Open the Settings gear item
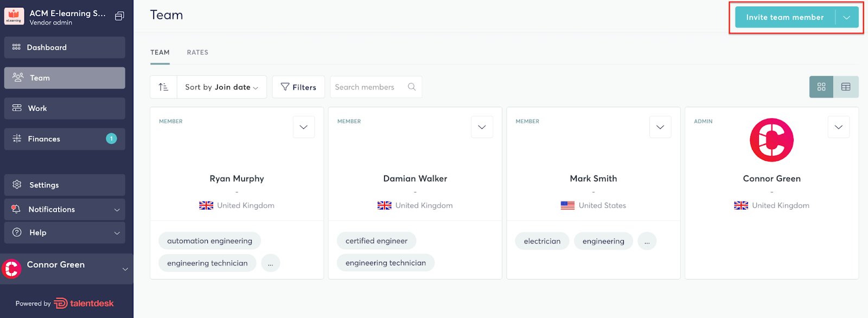868x318 pixels. point(65,185)
